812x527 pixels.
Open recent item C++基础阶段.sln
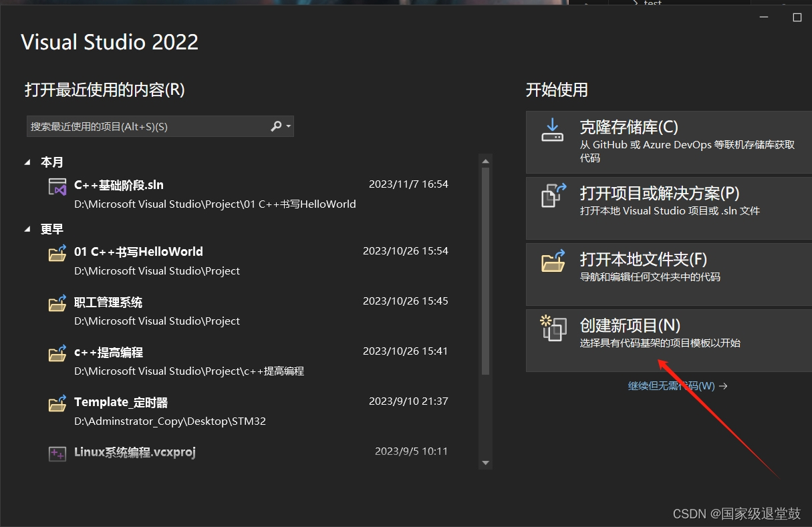(249, 194)
